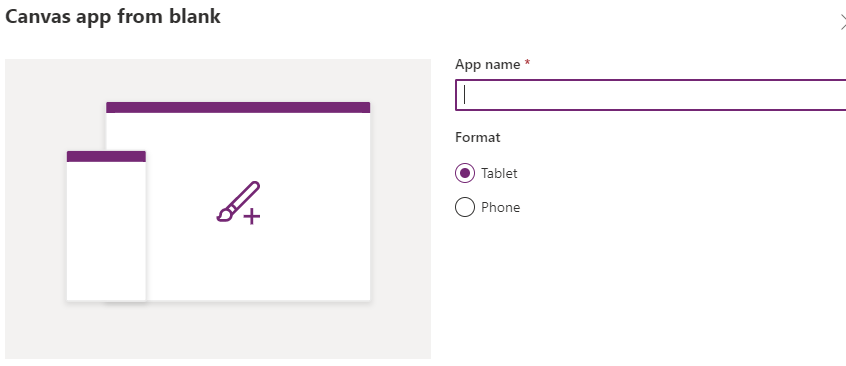Click the plus sign beside the paintbrush
Image resolution: width=846 pixels, height=366 pixels.
[251, 217]
